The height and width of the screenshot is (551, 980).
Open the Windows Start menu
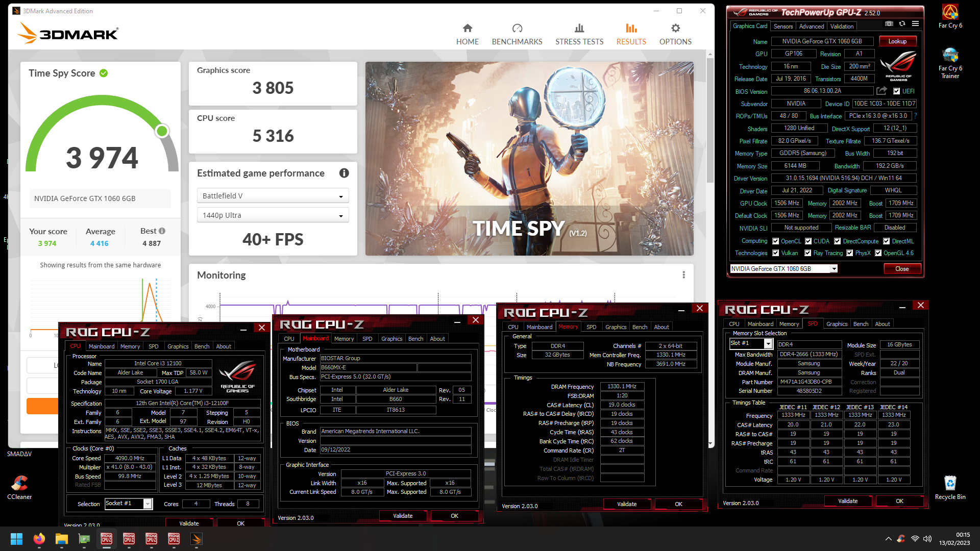16,539
